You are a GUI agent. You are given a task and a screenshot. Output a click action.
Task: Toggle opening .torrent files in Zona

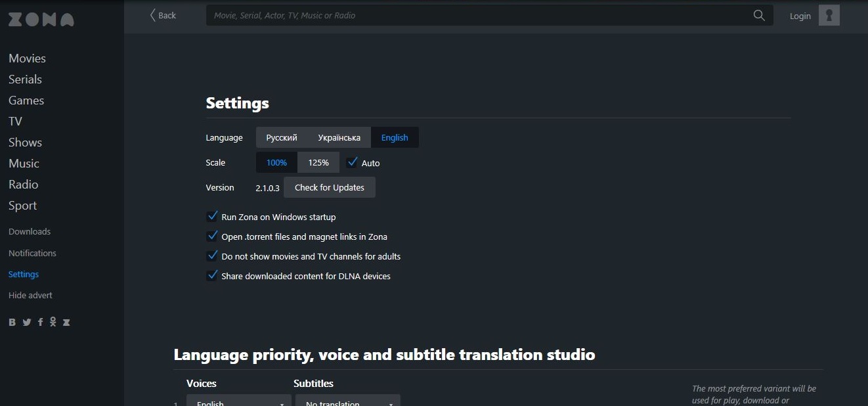212,236
